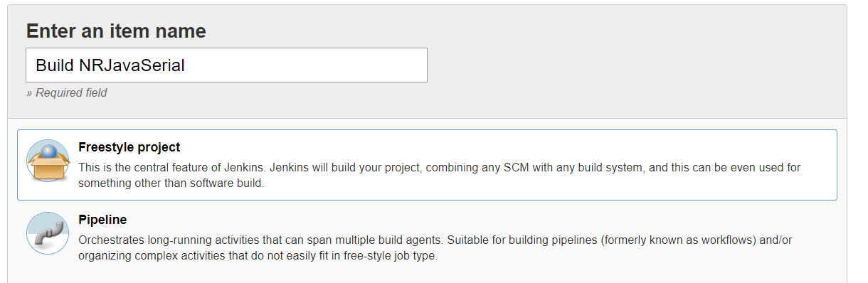
Task: Click the 'Enter an item name' heading
Action: [116, 31]
